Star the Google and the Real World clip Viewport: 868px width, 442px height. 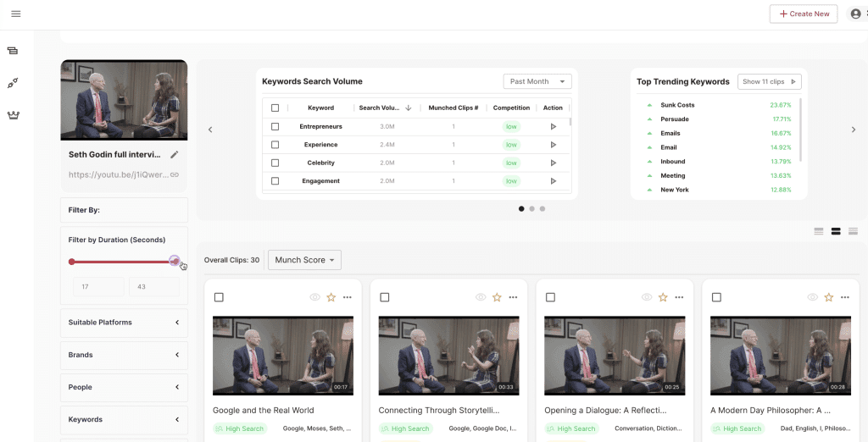(331, 297)
